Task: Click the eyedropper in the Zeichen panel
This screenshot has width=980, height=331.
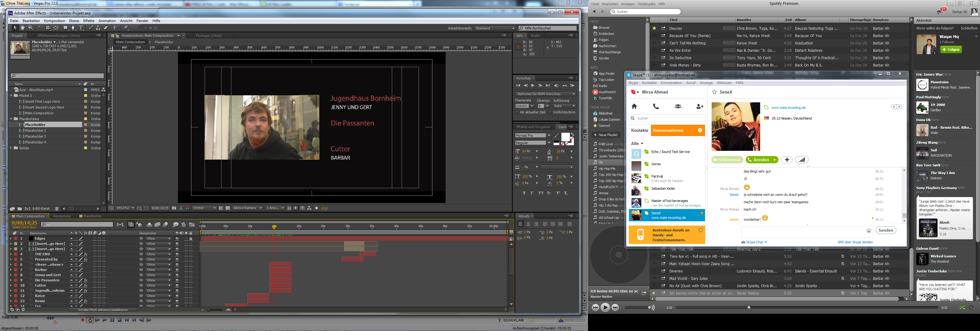Action: pos(556,135)
